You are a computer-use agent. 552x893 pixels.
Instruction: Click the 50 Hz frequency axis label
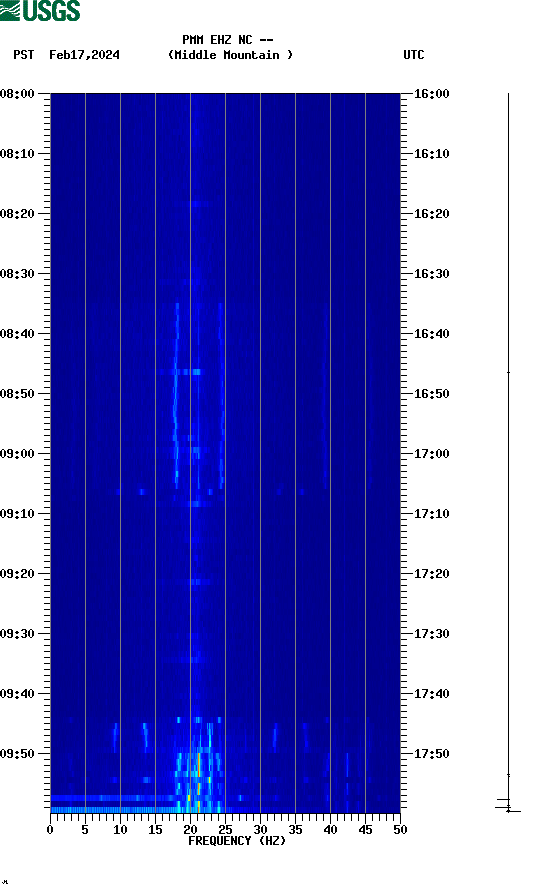400,830
